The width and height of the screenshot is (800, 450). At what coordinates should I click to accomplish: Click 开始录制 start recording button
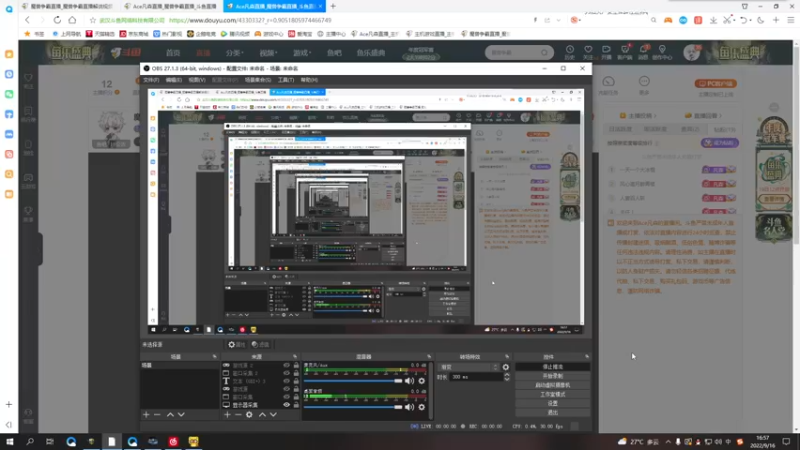pos(553,376)
